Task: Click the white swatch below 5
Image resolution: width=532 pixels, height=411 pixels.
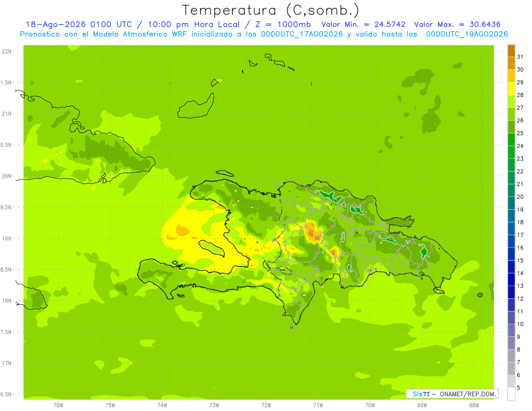Action: (511, 394)
